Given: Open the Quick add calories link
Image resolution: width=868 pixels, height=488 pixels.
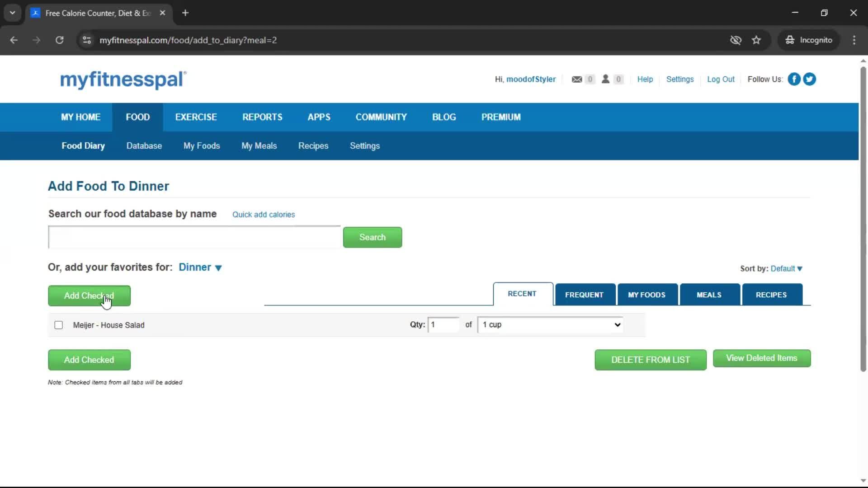Looking at the screenshot, I should [x=264, y=215].
